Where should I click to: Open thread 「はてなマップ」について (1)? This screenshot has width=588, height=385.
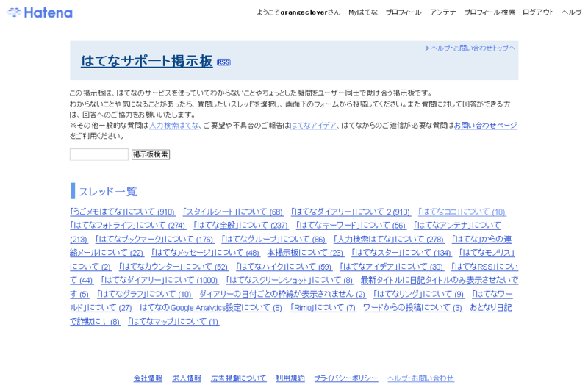(x=173, y=322)
